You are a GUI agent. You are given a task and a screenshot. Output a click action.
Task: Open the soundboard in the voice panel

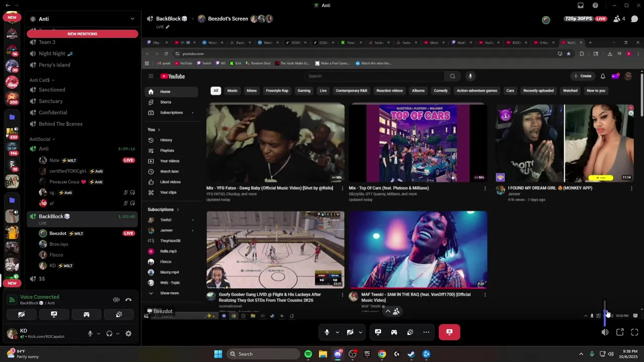click(119, 314)
